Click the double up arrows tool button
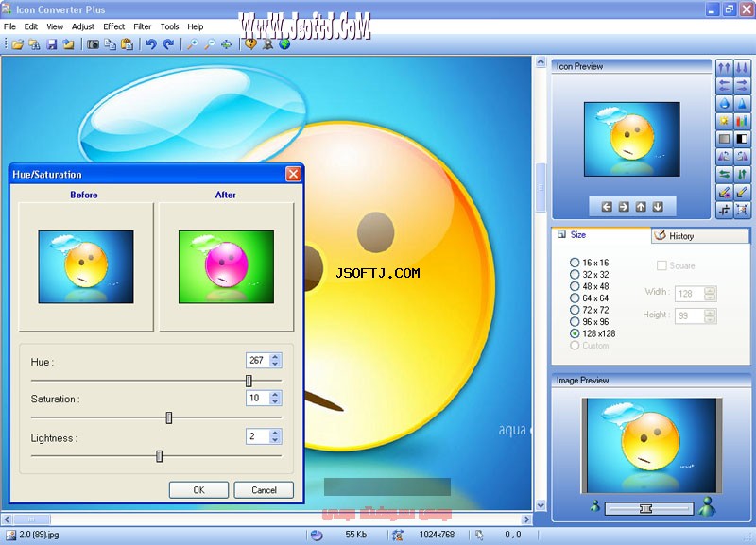 (724, 67)
